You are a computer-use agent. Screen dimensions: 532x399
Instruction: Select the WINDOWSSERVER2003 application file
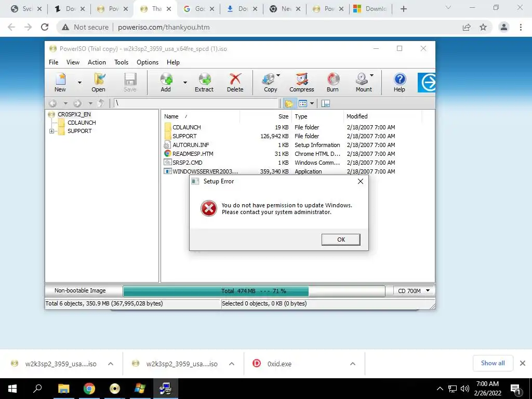click(x=205, y=171)
